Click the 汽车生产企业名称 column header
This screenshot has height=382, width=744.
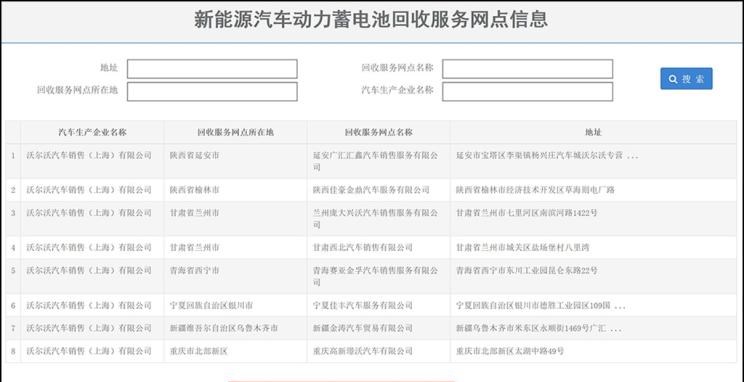93,132
